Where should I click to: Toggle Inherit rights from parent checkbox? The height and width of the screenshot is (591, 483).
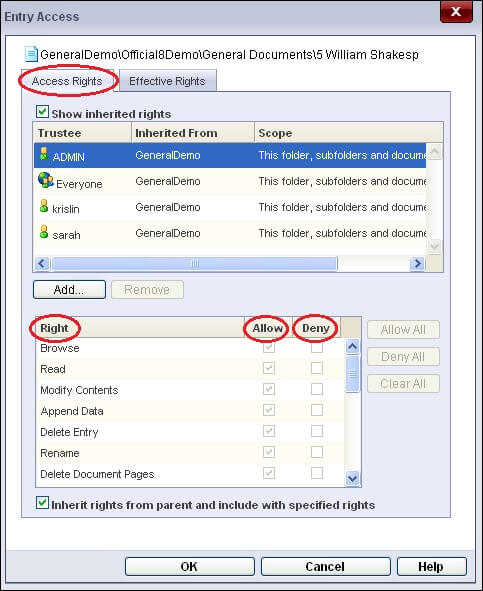[42, 503]
